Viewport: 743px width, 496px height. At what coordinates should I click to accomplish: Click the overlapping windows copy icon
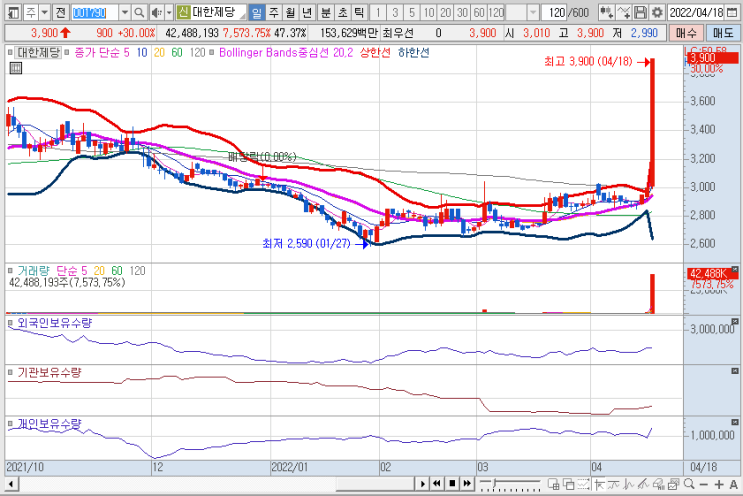point(568,484)
